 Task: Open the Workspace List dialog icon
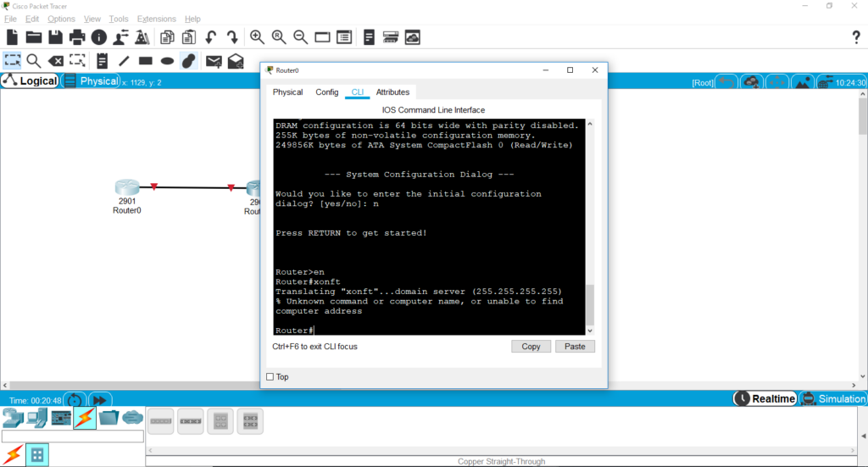pyautogui.click(x=344, y=37)
